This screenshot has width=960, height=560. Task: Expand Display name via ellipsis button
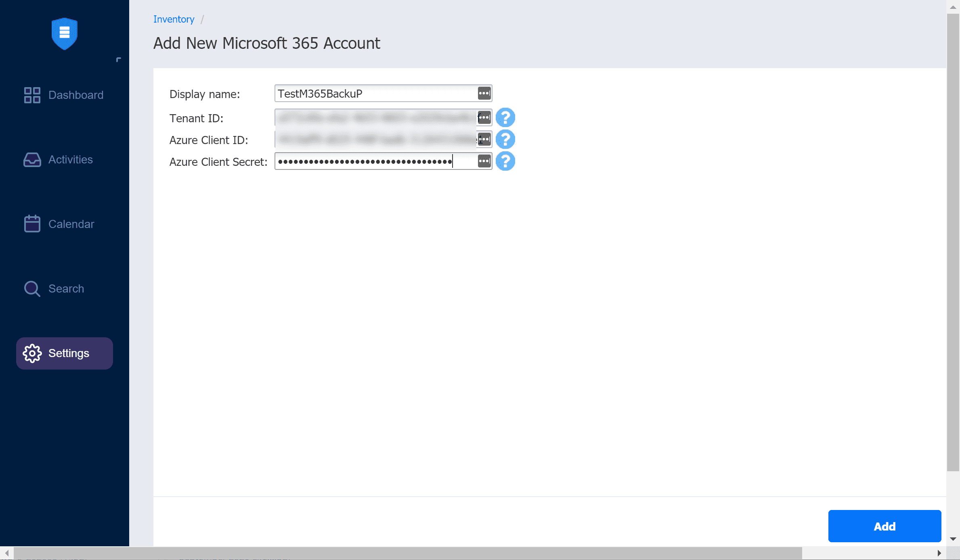pyautogui.click(x=483, y=93)
